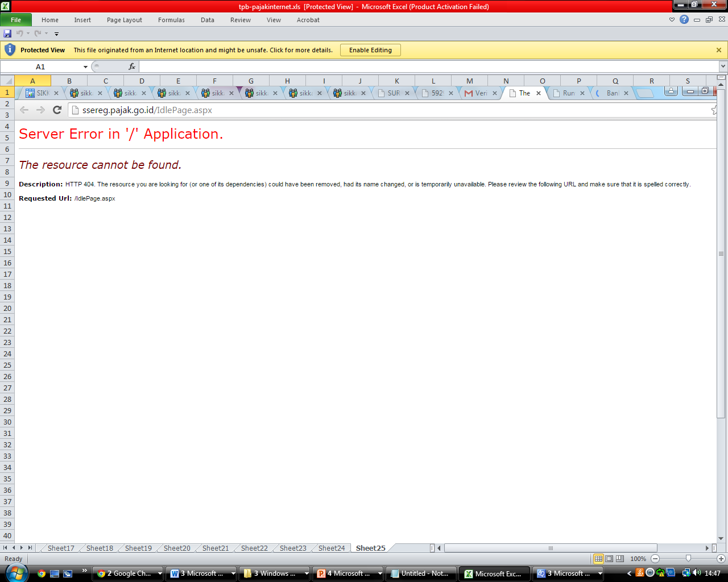The image size is (728, 582).
Task: Go to first sheet navigation arrow
Action: 5,548
